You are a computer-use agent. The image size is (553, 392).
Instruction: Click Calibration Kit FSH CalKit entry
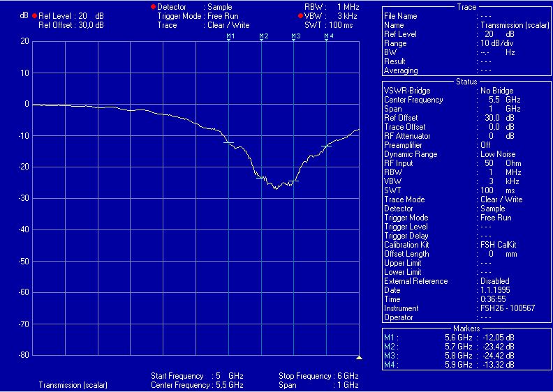[x=447, y=245]
